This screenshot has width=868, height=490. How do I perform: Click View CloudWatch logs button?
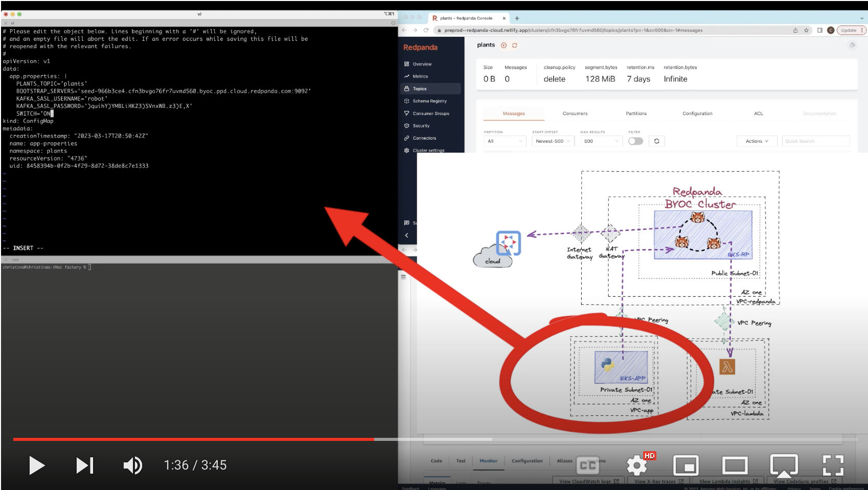(588, 481)
